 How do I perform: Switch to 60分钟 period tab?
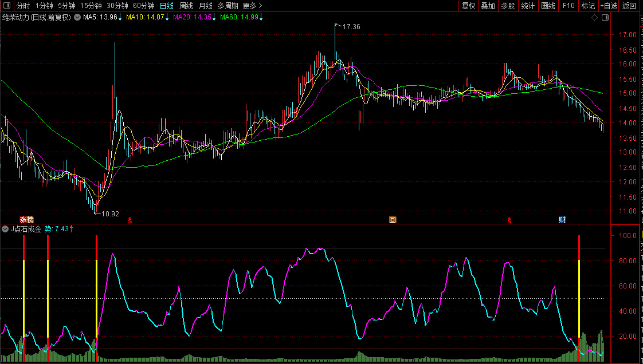pos(143,6)
